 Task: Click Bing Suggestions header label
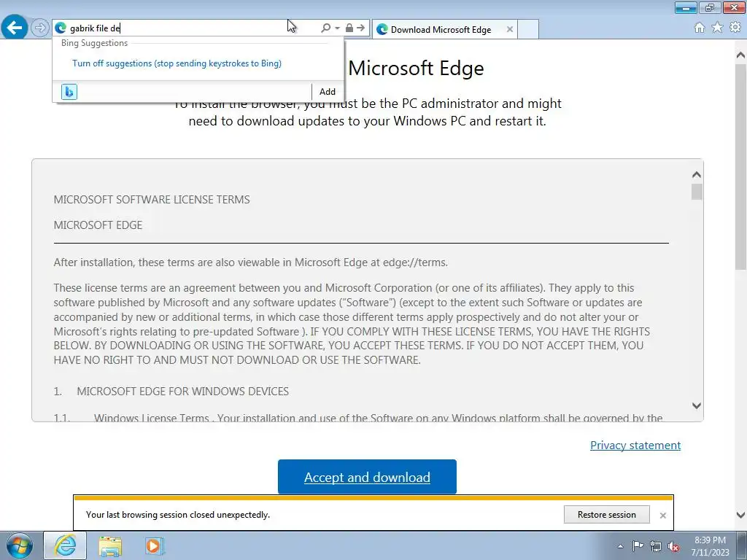click(x=94, y=43)
